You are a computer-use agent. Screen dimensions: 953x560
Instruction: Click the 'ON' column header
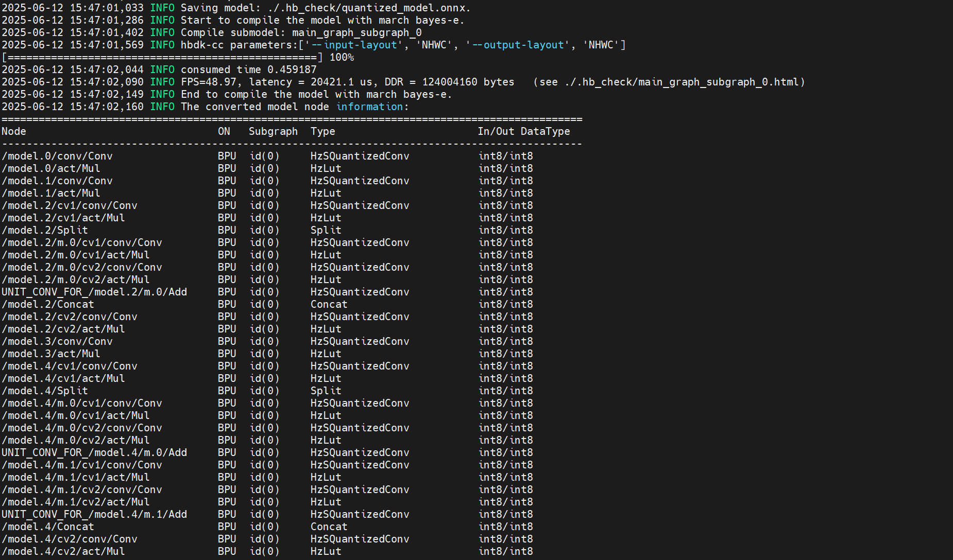click(224, 131)
